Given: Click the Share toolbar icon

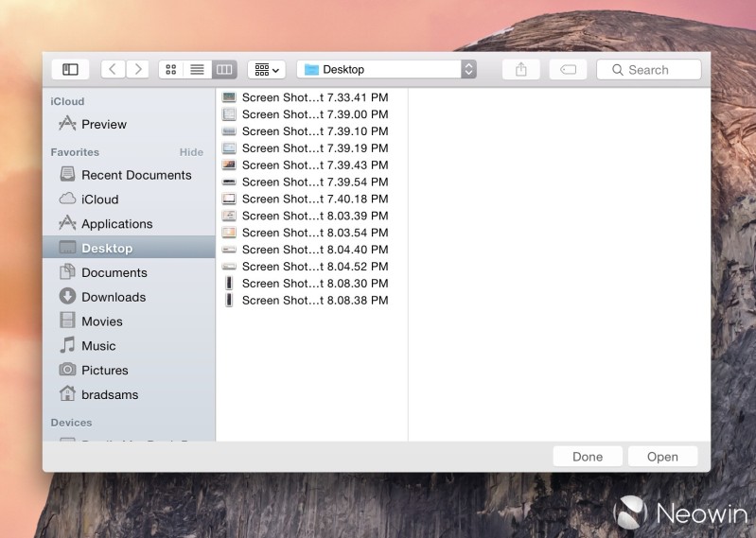Looking at the screenshot, I should [x=520, y=69].
